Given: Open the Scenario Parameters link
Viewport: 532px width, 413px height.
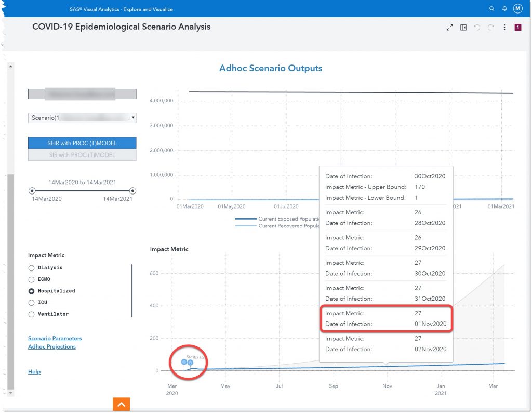Looking at the screenshot, I should tap(55, 339).
